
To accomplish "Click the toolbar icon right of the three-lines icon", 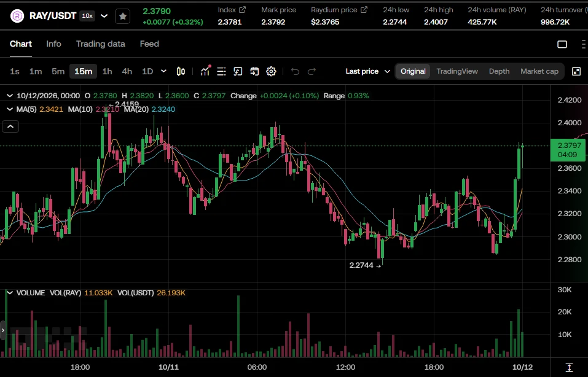I will [238, 71].
